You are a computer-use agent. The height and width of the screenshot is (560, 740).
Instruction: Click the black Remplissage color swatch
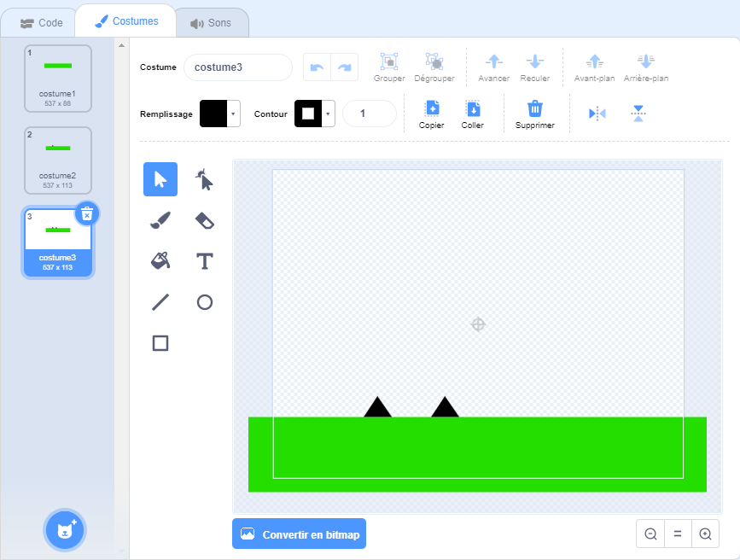pos(213,114)
